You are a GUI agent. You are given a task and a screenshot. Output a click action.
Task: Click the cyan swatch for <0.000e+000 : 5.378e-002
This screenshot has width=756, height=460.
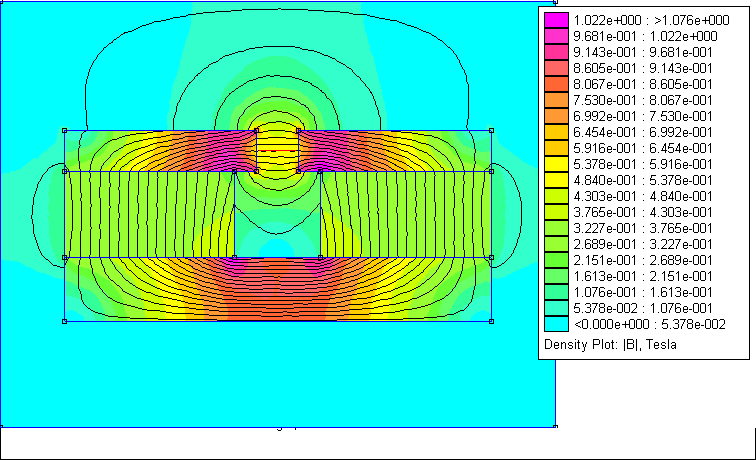coord(556,324)
